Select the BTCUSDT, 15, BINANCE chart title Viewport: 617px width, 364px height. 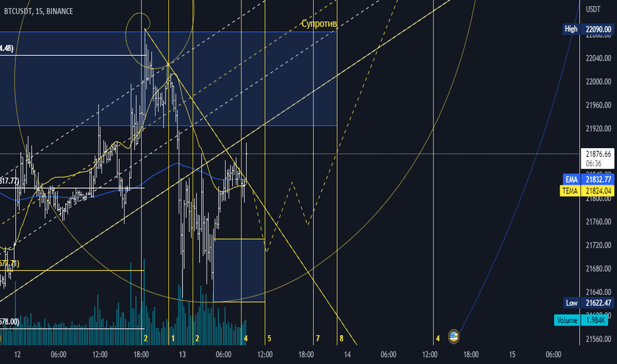pyautogui.click(x=38, y=11)
